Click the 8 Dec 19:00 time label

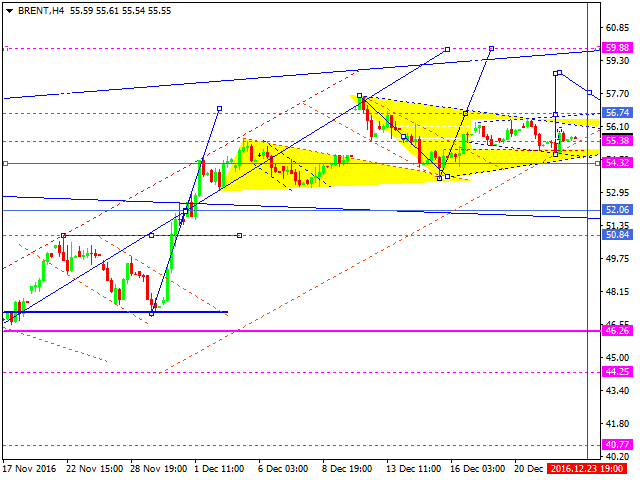(347, 469)
